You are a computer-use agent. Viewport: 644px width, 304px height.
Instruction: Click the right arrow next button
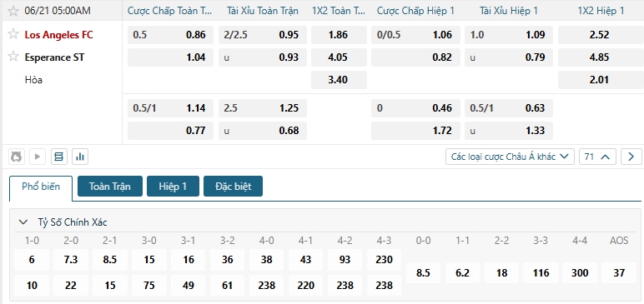(631, 157)
